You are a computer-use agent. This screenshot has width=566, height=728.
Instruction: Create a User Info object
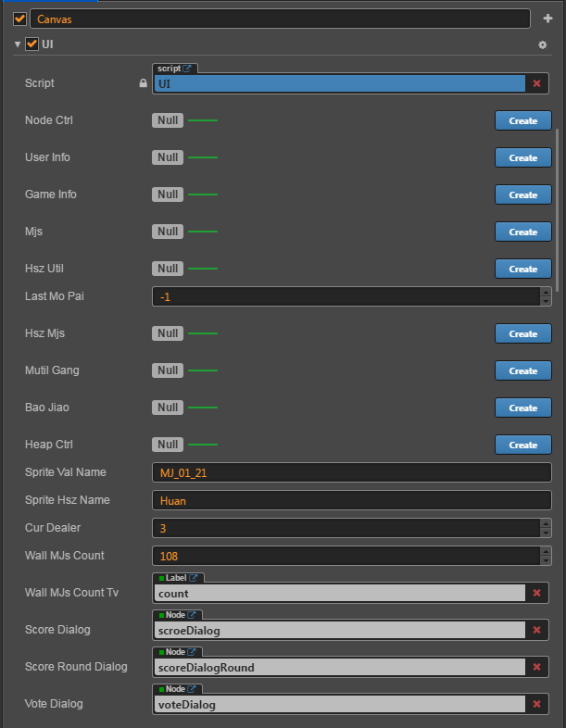point(523,157)
